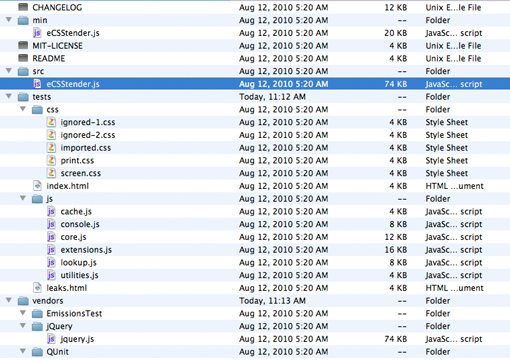
Task: Click the leaks.html document icon
Action: pyautogui.click(x=37, y=288)
